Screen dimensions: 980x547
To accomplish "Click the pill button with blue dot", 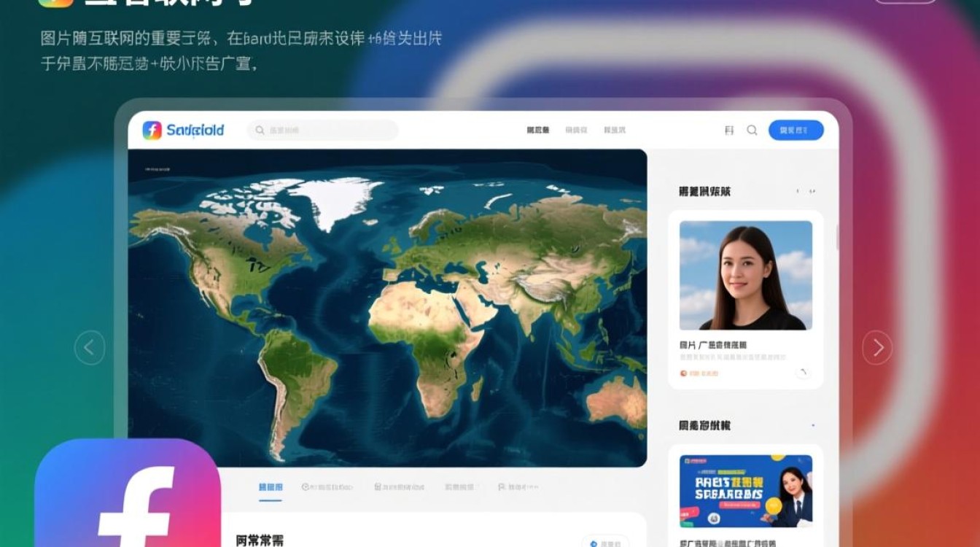I will click(x=605, y=543).
